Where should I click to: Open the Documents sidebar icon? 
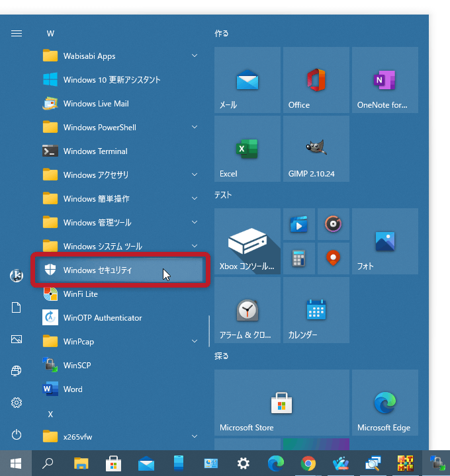(17, 307)
